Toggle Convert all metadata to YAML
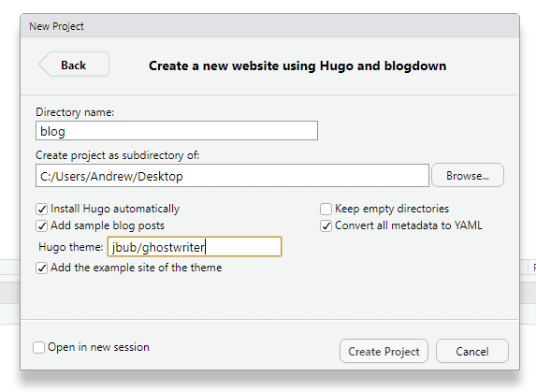The height and width of the screenshot is (392, 536). [326, 225]
